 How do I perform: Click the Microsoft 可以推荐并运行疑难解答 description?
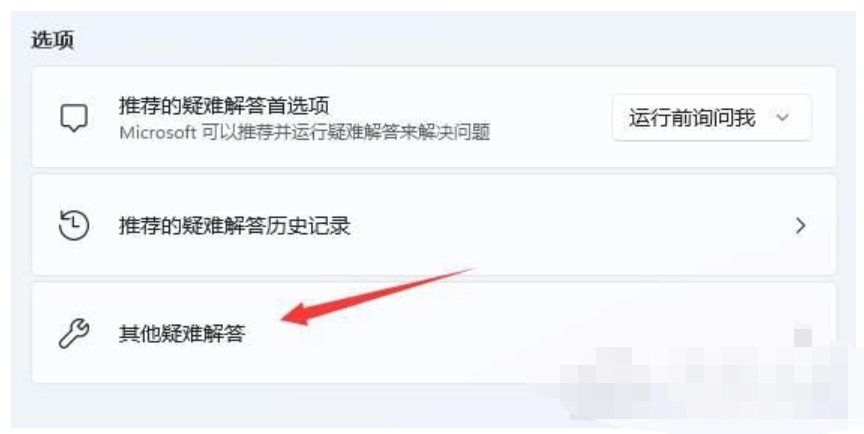(x=305, y=132)
